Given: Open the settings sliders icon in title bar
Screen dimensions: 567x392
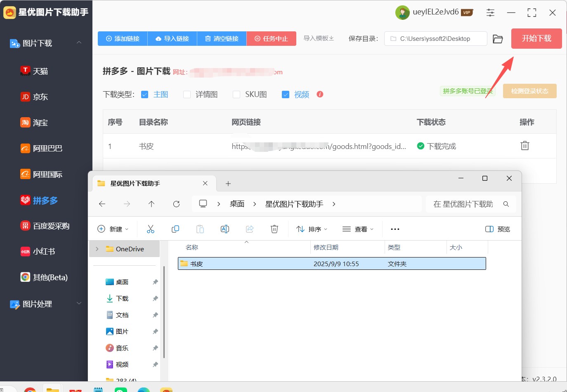Looking at the screenshot, I should [490, 13].
